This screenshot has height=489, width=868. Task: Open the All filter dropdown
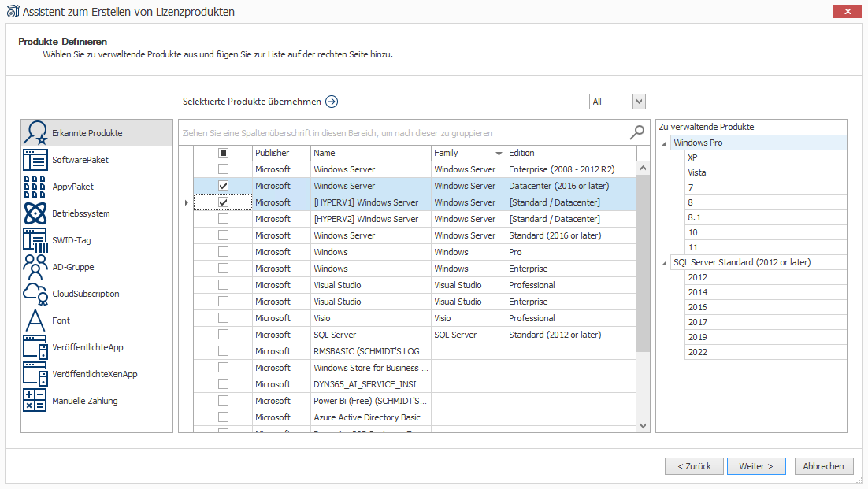pos(639,102)
